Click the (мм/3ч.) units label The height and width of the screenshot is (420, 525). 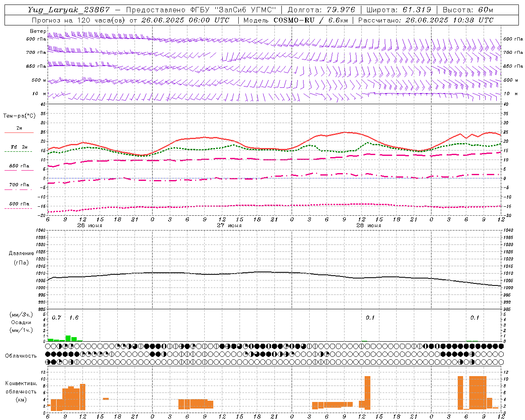pyautogui.click(x=21, y=315)
